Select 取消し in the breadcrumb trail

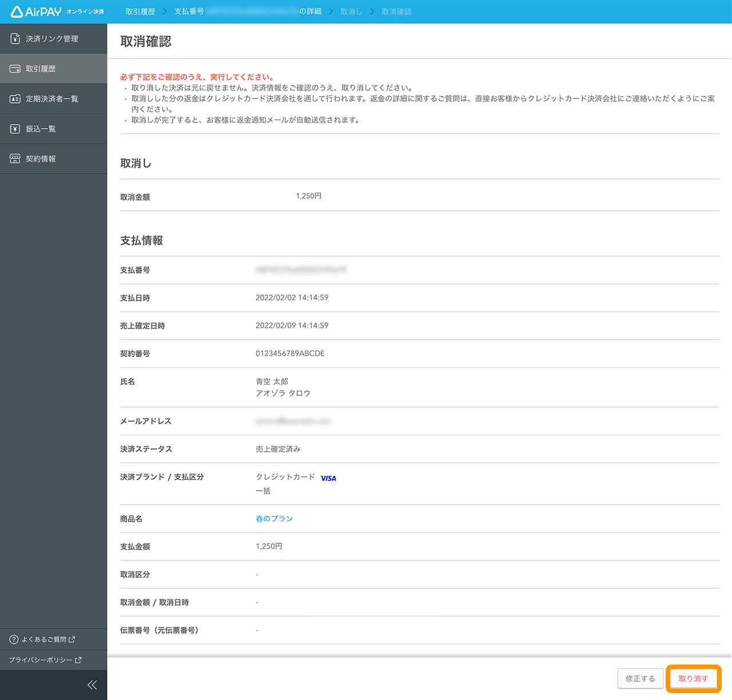click(x=351, y=11)
